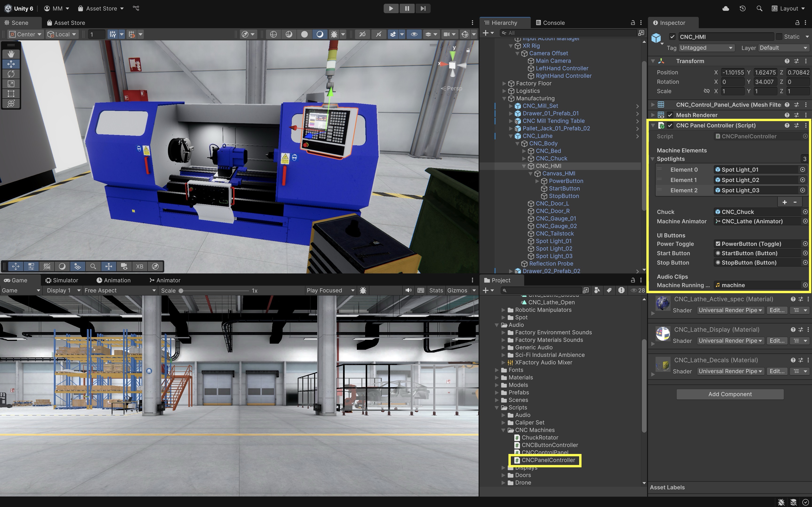
Task: Click the Add Component button
Action: coord(730,394)
